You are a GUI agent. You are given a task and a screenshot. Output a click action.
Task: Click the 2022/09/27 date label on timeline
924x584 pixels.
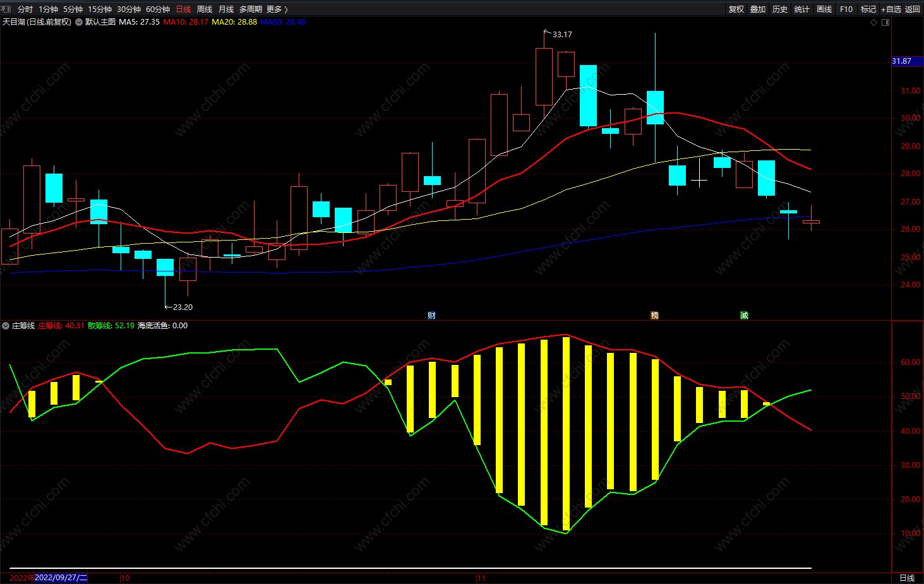point(61,578)
